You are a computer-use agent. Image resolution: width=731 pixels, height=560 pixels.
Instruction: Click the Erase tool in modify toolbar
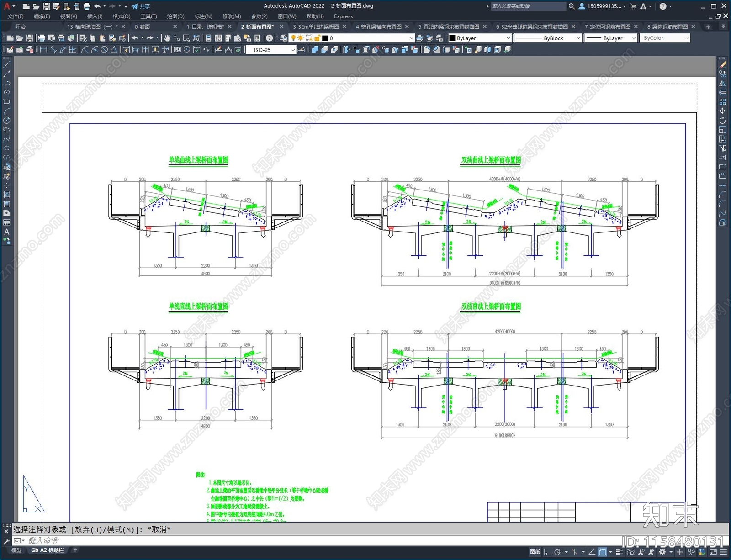click(x=723, y=64)
